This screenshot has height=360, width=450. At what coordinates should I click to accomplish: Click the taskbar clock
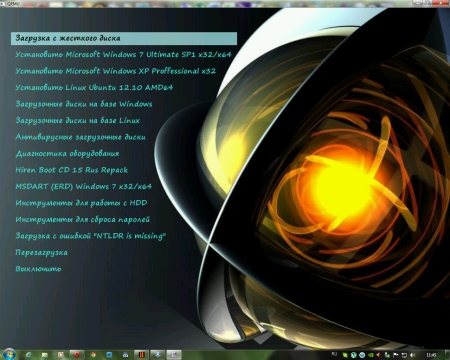(431, 355)
